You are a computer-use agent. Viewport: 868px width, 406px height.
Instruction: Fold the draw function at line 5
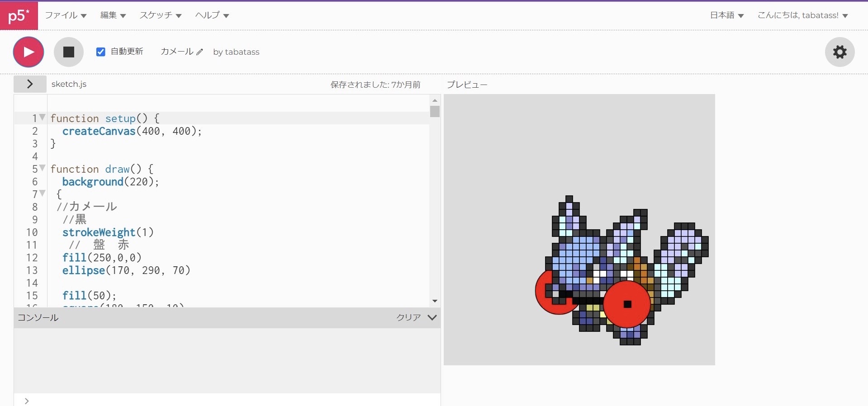pyautogui.click(x=43, y=168)
